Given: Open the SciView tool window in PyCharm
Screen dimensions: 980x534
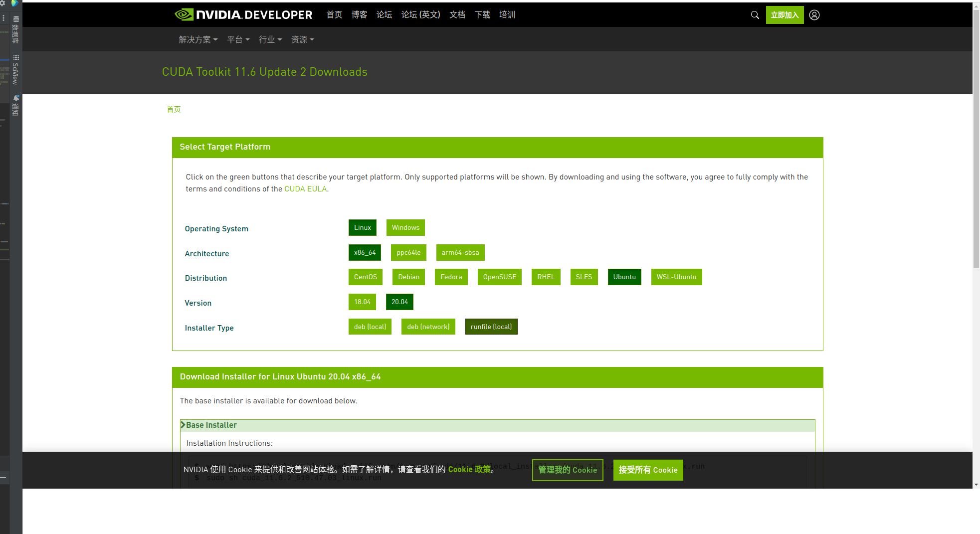Looking at the screenshot, I should click(16, 70).
